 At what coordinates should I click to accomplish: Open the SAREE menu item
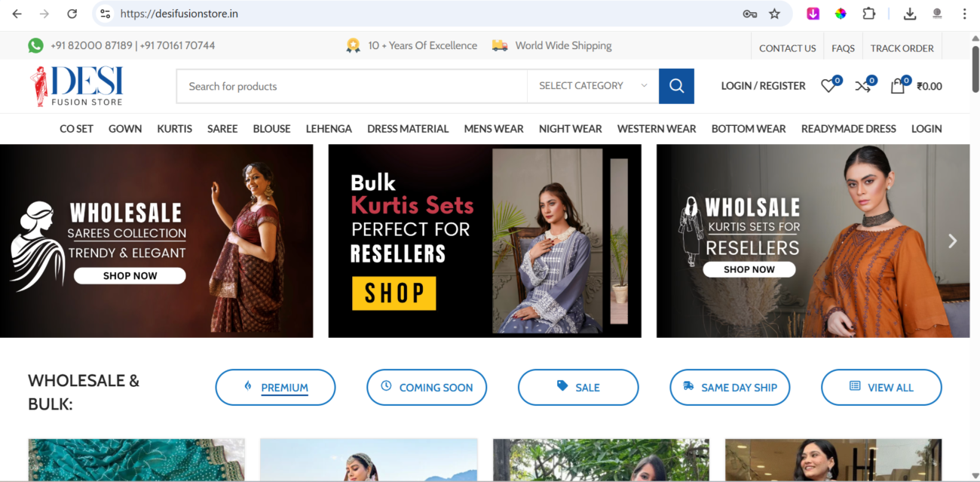click(x=222, y=129)
